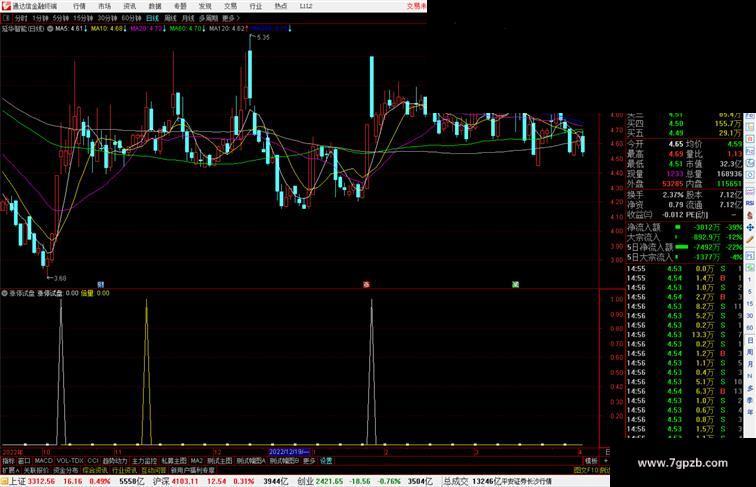
Task: Click the red money bag icon
Action: [x=750, y=216]
